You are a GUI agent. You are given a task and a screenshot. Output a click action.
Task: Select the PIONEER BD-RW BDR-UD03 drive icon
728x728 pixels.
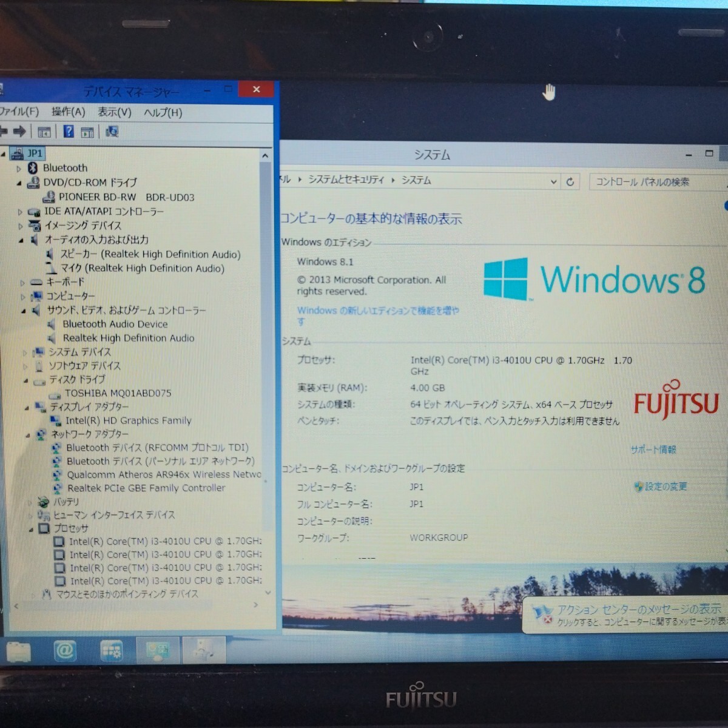point(49,197)
